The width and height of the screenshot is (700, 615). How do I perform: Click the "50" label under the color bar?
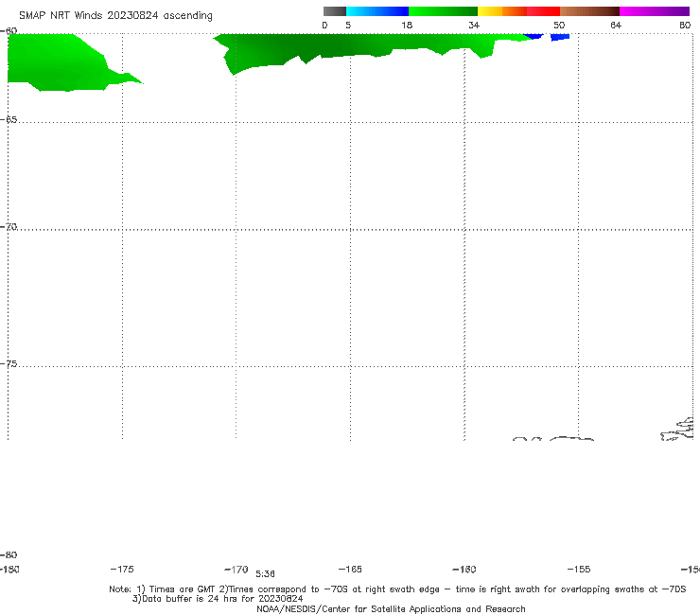[559, 25]
